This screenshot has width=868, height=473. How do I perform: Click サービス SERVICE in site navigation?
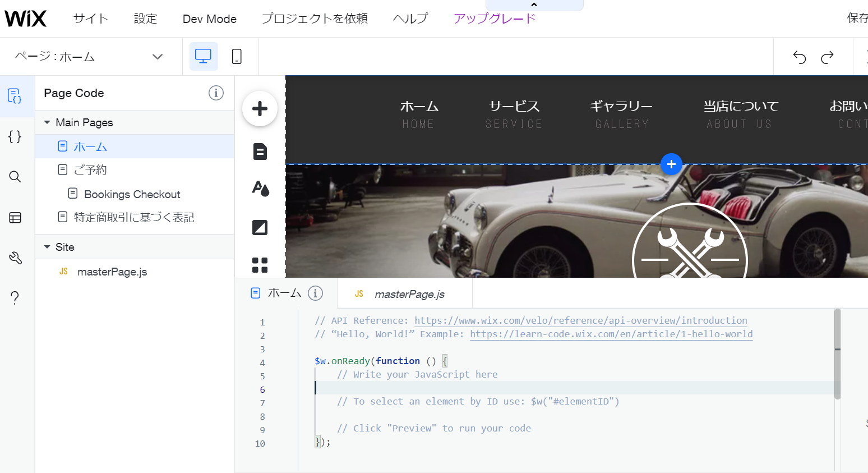(x=514, y=114)
